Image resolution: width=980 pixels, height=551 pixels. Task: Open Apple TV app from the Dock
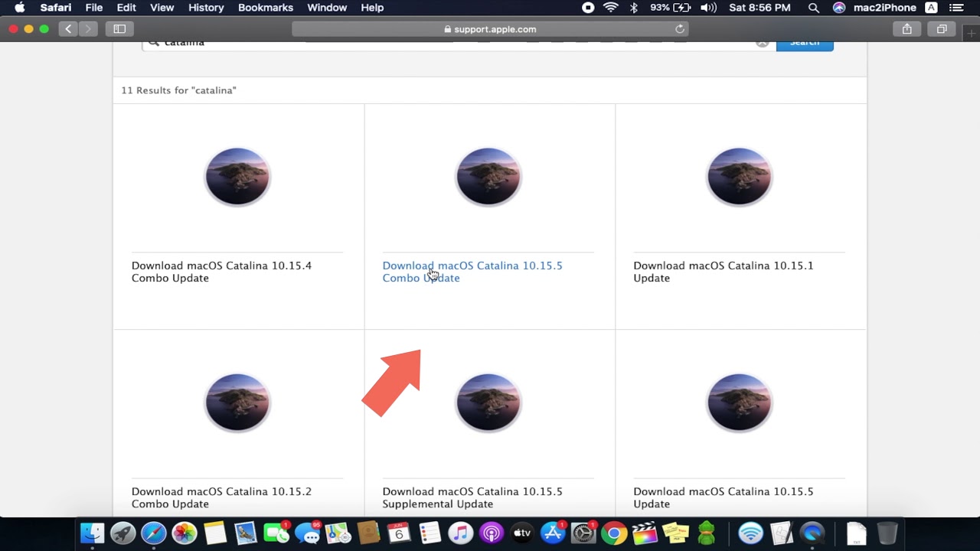[521, 533]
